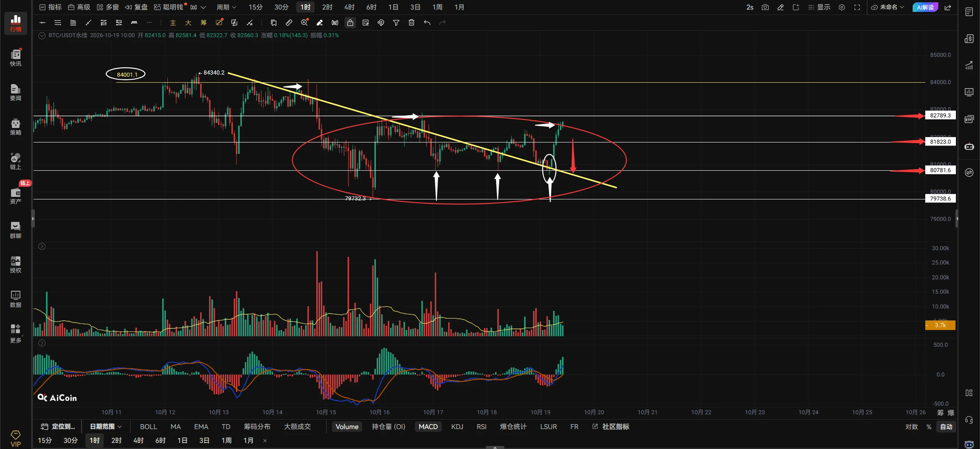Enable the RSI indicator

click(482, 426)
